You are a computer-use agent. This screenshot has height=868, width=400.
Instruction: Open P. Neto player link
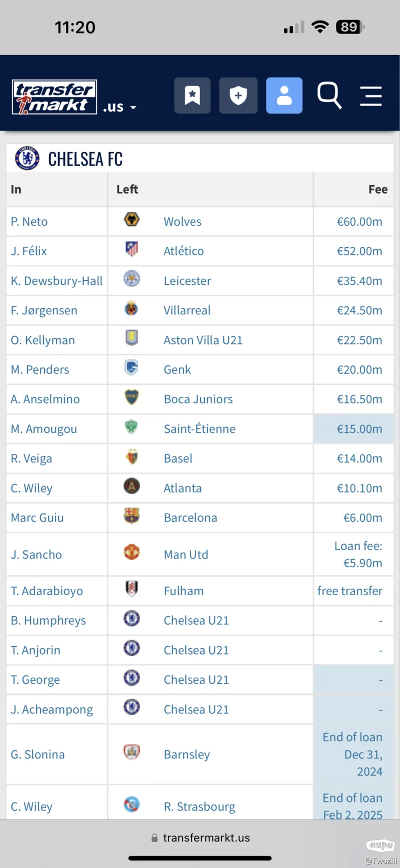(x=29, y=221)
